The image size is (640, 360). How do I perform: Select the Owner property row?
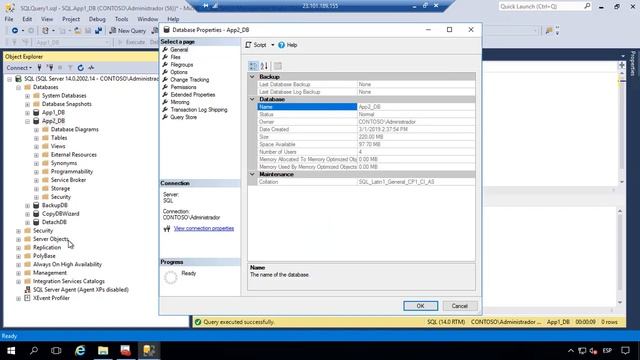(366, 122)
